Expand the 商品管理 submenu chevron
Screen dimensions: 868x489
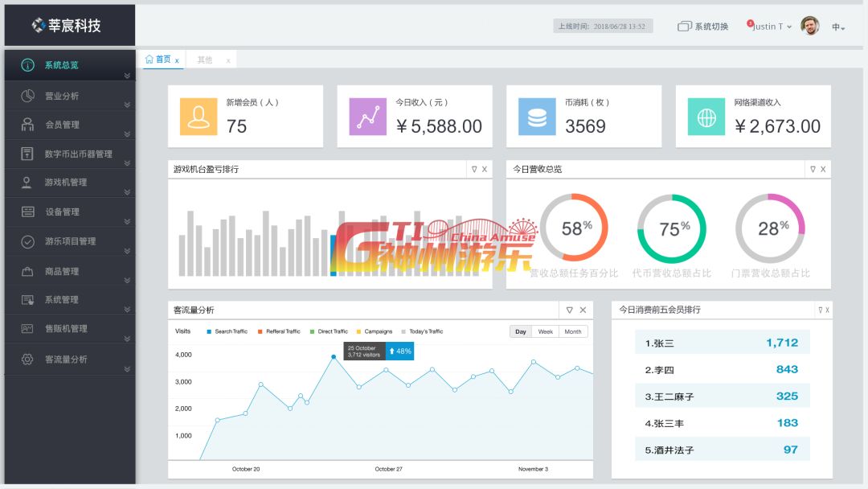coord(127,280)
